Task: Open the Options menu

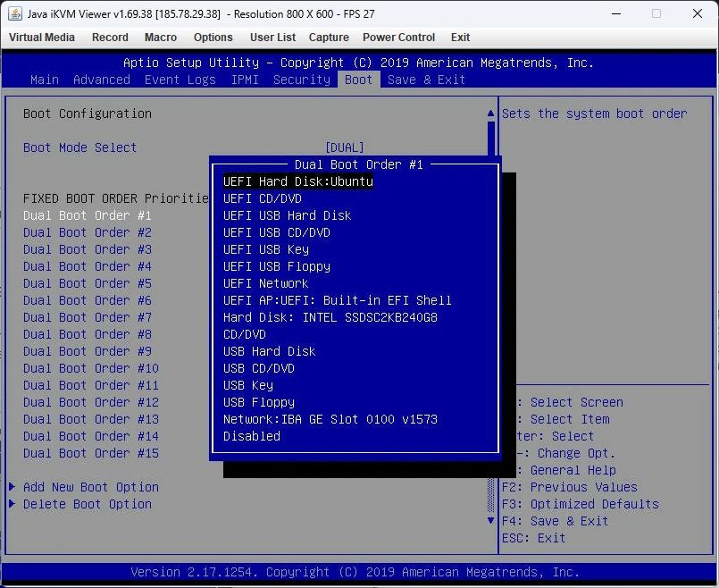Action: pos(213,38)
